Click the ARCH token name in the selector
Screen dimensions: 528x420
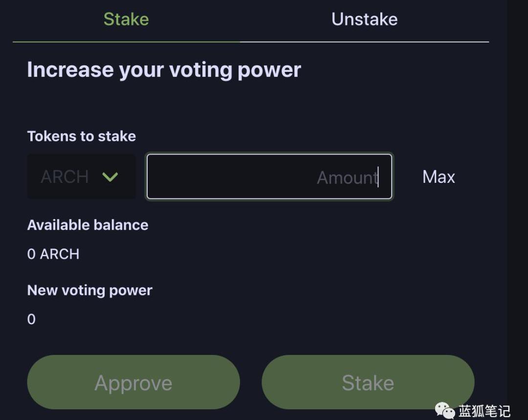point(65,177)
